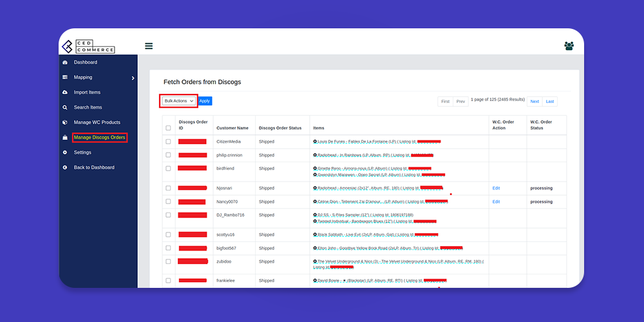This screenshot has width=644, height=322.
Task: Click the 1 page of 125 results text
Action: [x=498, y=99]
